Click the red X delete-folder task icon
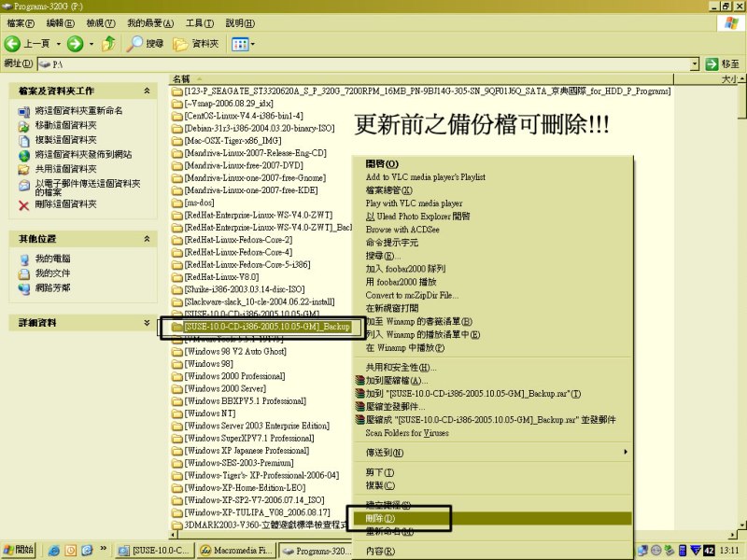The height and width of the screenshot is (560, 747). click(x=24, y=204)
